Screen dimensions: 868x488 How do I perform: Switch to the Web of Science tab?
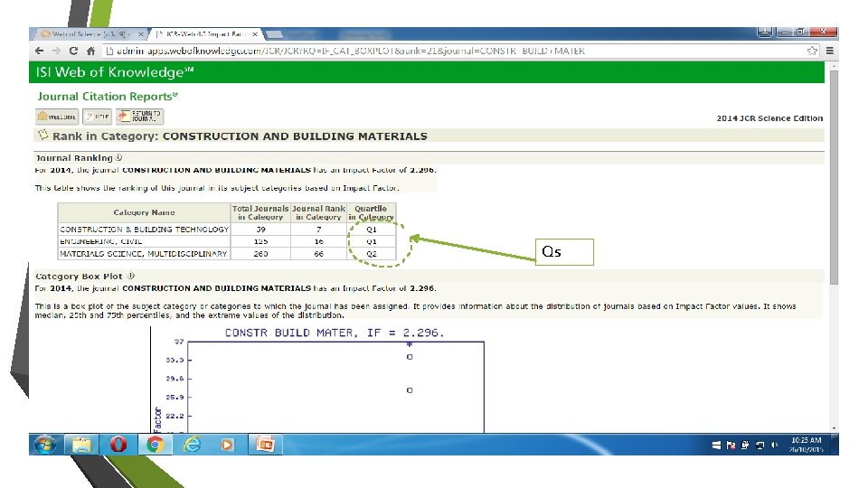click(89, 33)
